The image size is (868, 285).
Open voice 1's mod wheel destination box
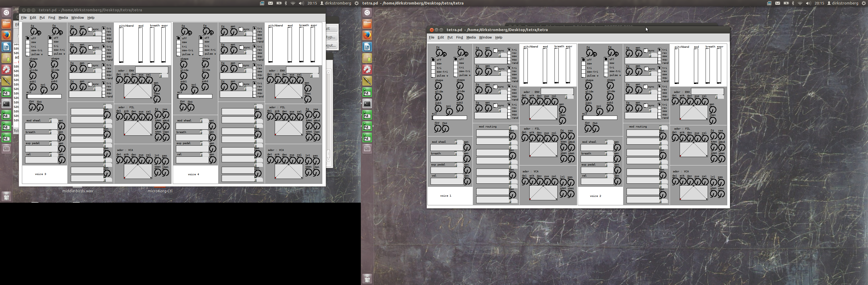click(446, 147)
